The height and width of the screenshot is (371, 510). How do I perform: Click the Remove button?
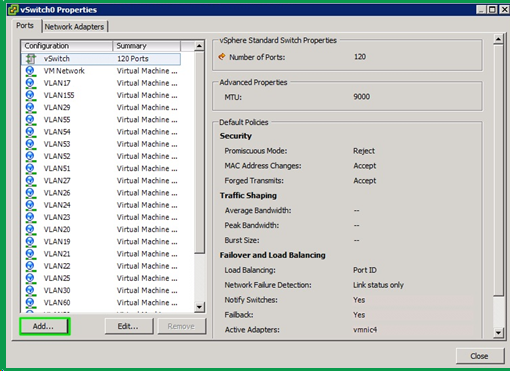[181, 326]
